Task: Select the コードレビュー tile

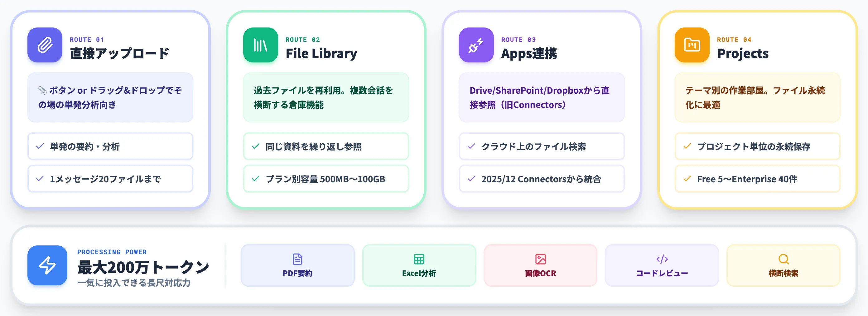Action: tap(662, 265)
